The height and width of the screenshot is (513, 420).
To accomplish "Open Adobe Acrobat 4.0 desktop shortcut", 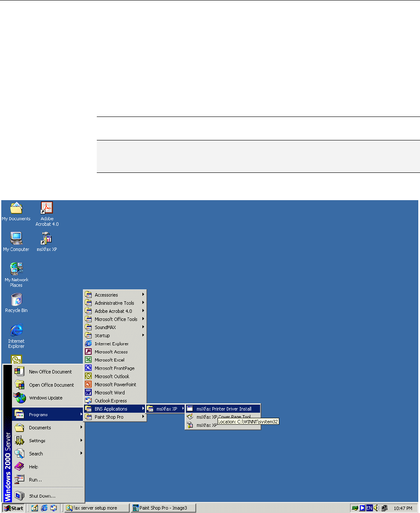I will (x=47, y=214).
